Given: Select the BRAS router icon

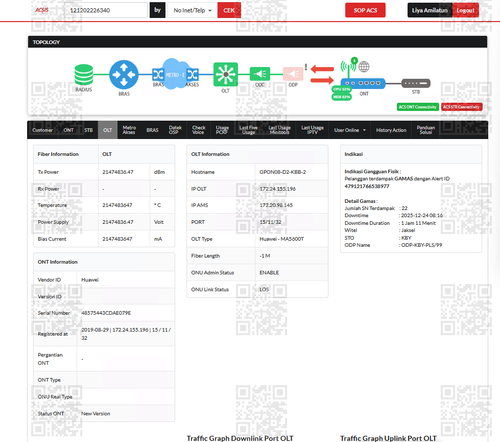Looking at the screenshot, I should (124, 75).
